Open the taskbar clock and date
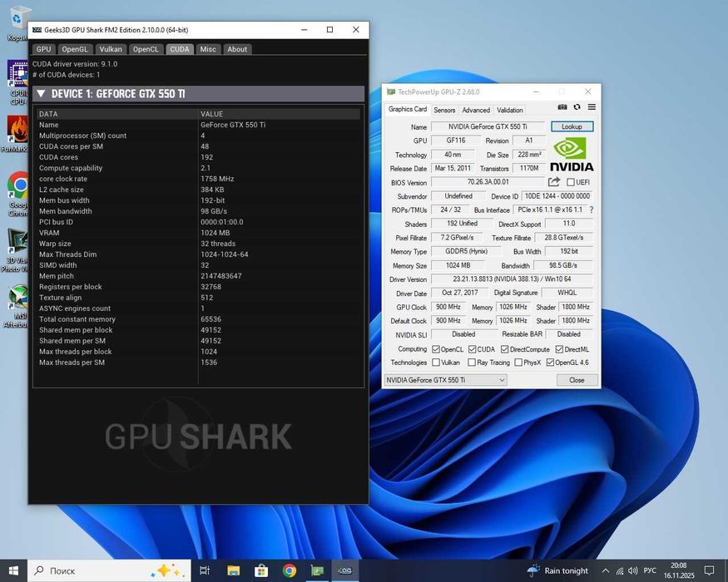 tap(679, 570)
